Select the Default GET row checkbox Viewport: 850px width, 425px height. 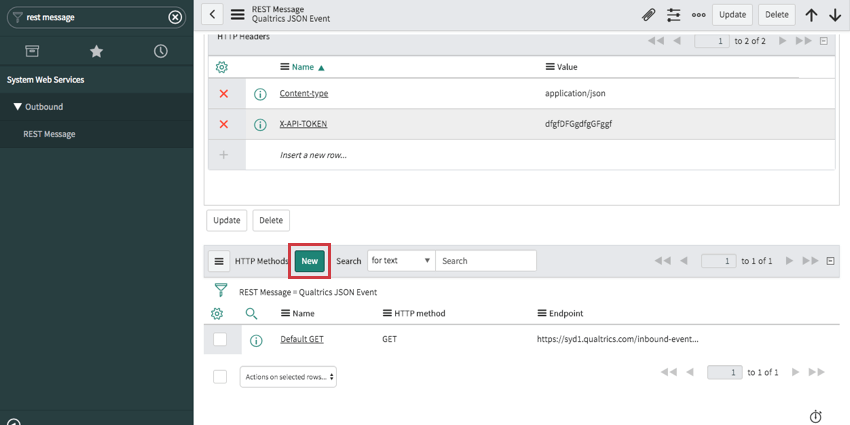(x=220, y=340)
